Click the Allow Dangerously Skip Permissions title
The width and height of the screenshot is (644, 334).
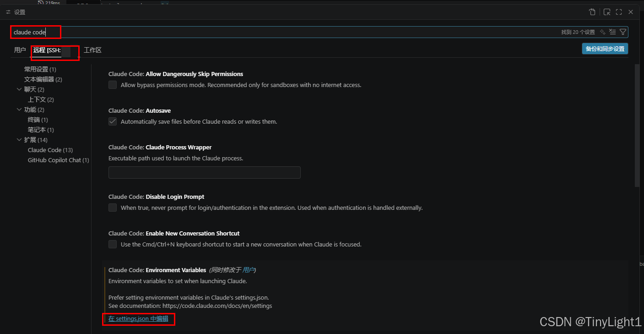[x=176, y=74]
